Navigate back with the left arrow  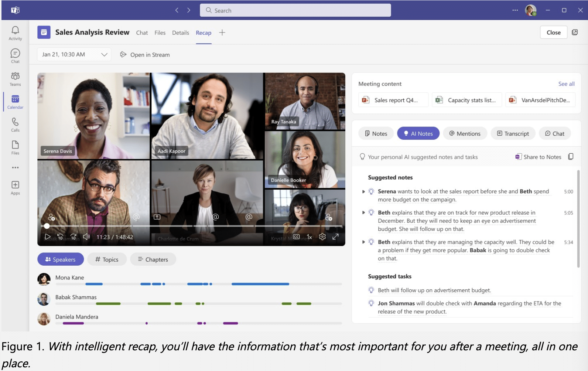coord(177,10)
